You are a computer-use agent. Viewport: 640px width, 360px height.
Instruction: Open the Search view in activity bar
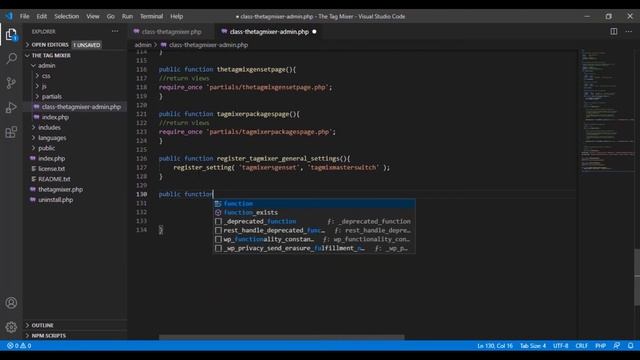pos(11,58)
